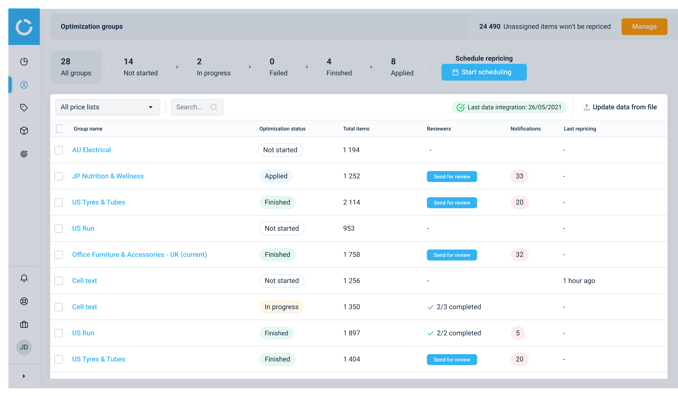
Task: Filter by the Finished tab
Action: (x=339, y=67)
